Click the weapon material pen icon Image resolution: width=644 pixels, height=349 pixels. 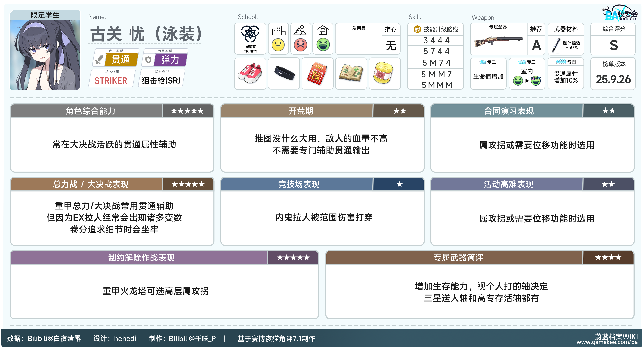556,45
